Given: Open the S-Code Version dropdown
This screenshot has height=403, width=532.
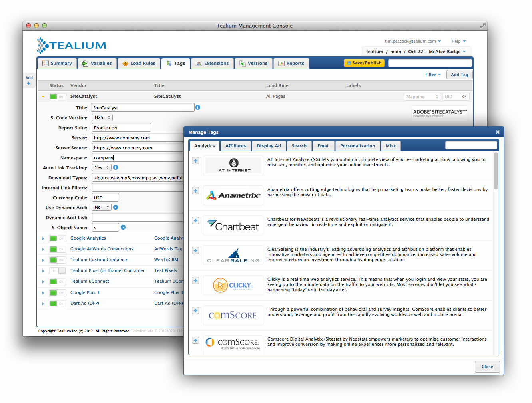Looking at the screenshot, I should tap(102, 117).
